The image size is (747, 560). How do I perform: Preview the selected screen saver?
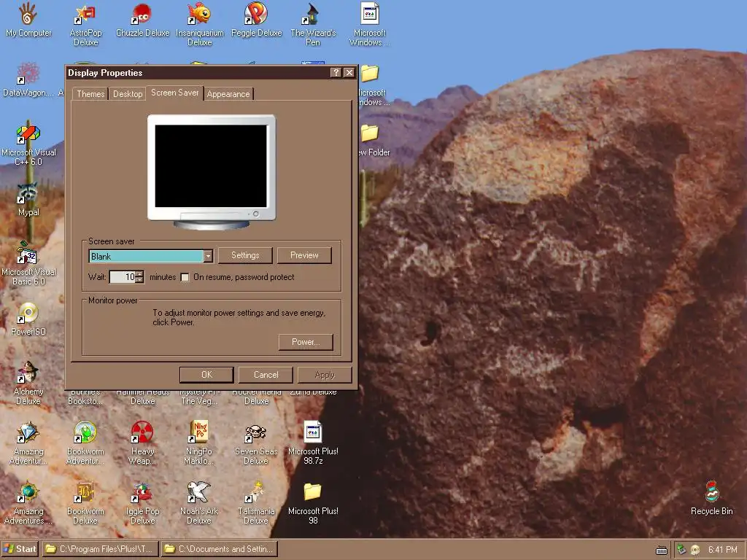tap(304, 255)
